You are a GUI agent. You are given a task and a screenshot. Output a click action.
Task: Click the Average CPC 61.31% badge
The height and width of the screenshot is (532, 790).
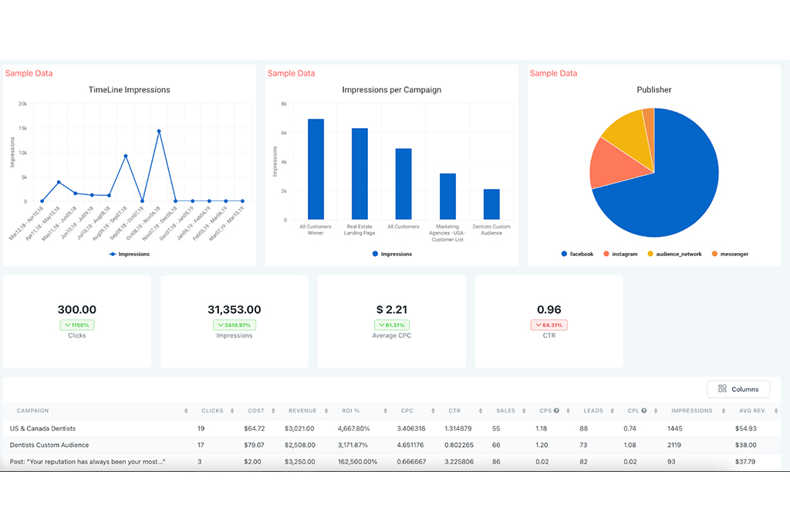(391, 325)
